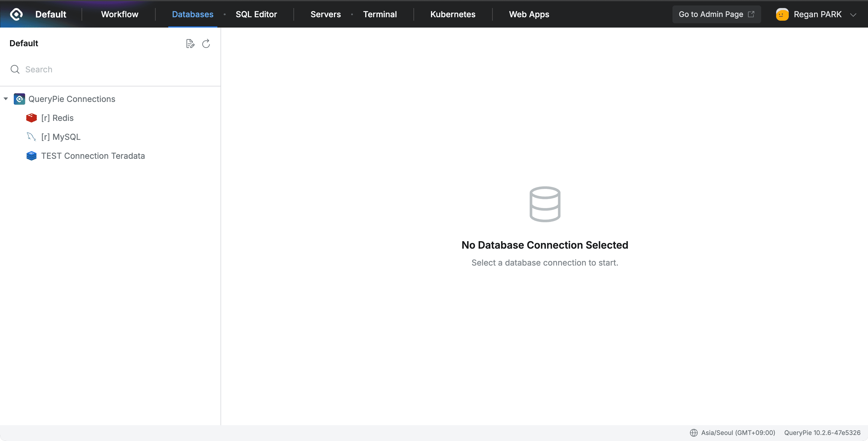
Task: Switch to the SQL Editor tab
Action: (256, 14)
